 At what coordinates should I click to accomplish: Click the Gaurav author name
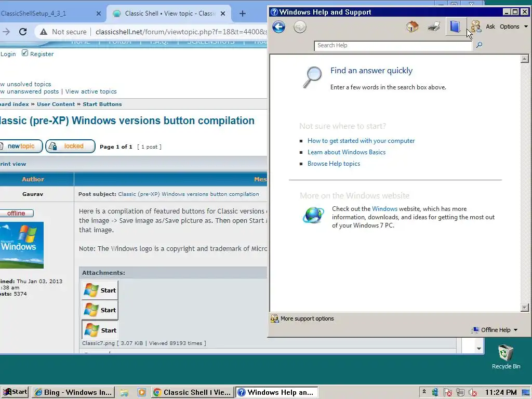33,194
